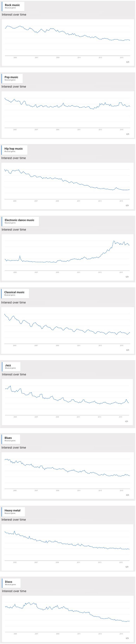Click embed icon on Jazz chart
Image resolution: width=136 pixels, height=644 pixels.
[x=126, y=421]
